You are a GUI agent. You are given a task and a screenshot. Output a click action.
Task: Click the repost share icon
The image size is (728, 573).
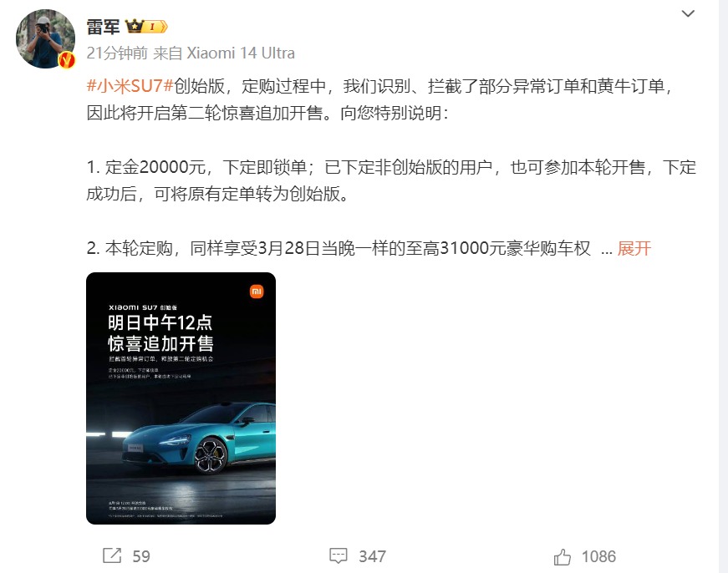point(112,555)
